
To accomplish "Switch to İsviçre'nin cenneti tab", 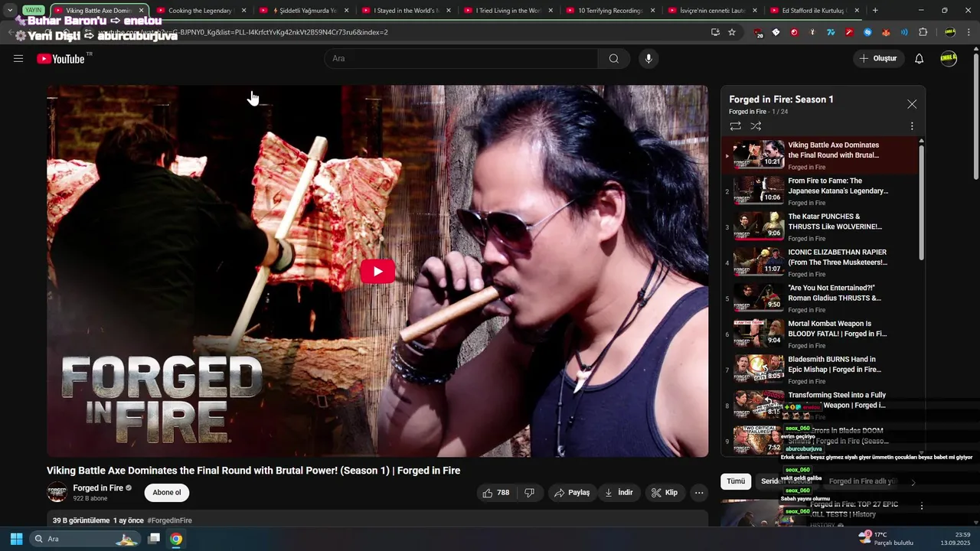I will 713,11.
